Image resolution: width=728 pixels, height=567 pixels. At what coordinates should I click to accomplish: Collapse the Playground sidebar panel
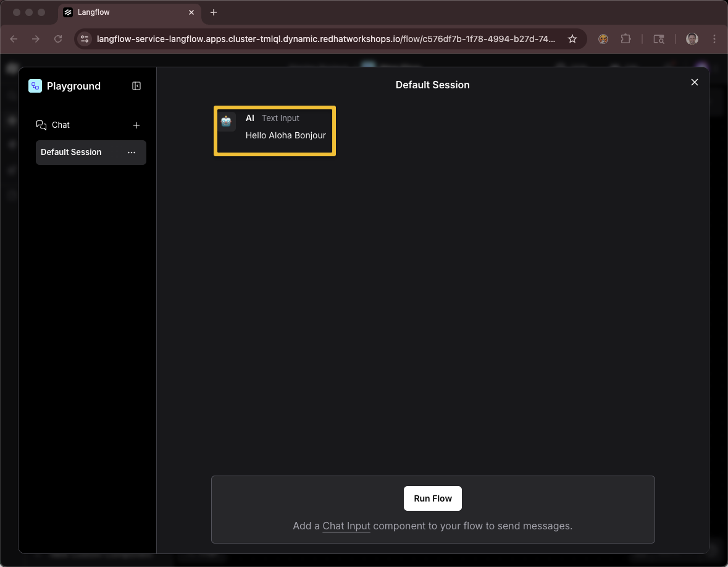point(136,86)
